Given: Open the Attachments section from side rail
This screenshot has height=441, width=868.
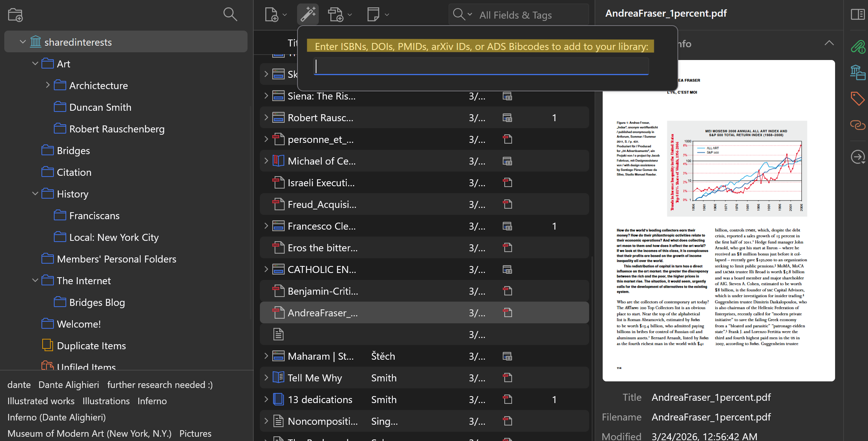Looking at the screenshot, I should pos(858,47).
